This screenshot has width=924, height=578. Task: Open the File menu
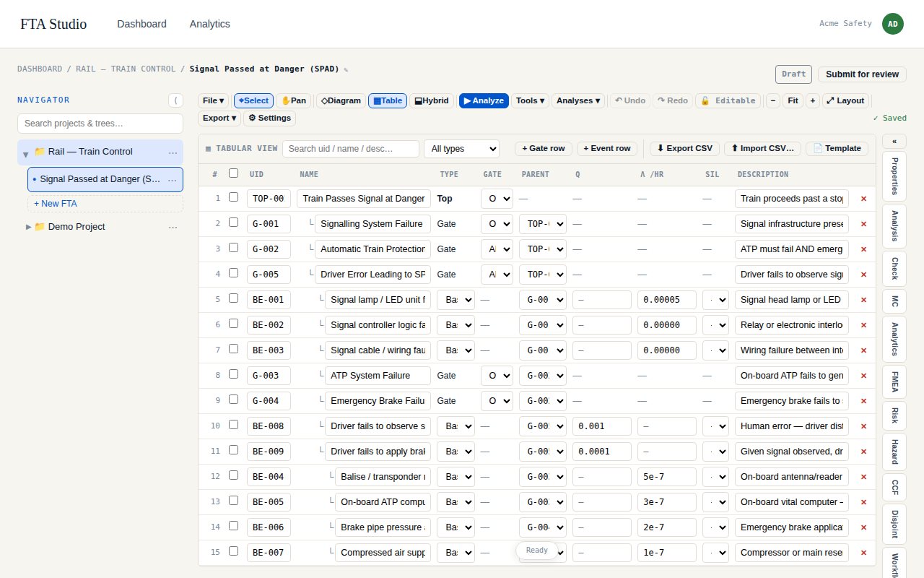(x=214, y=101)
